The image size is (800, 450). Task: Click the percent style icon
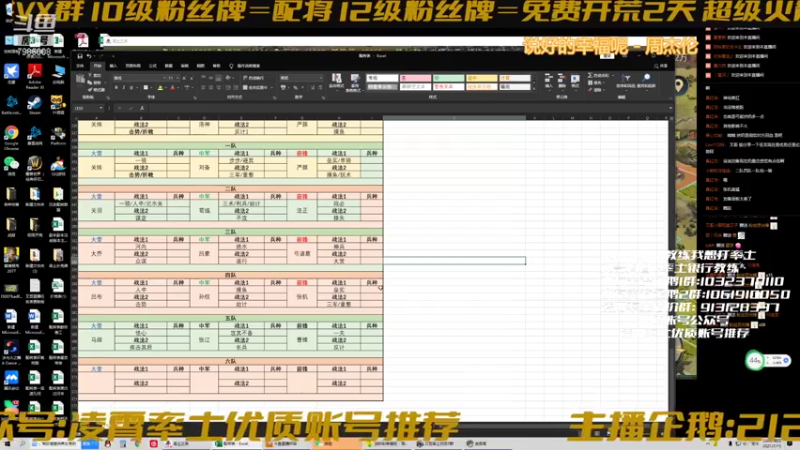(x=295, y=88)
